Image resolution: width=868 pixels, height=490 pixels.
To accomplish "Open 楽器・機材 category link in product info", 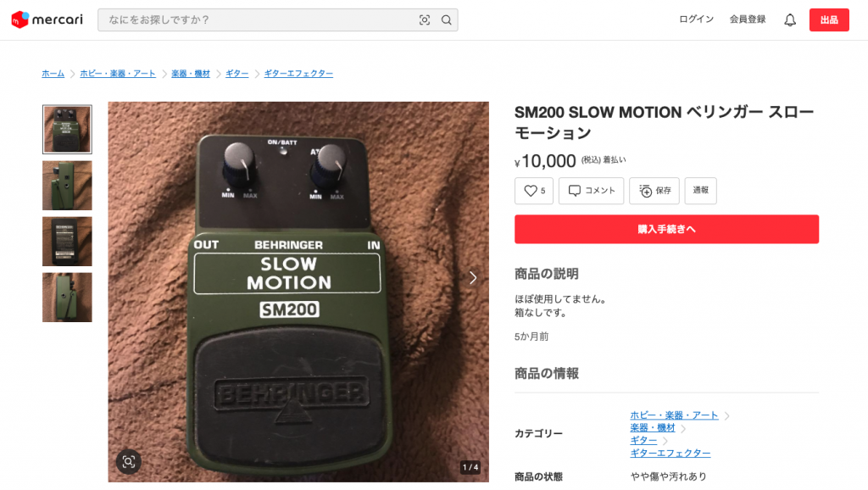I will coord(653,428).
